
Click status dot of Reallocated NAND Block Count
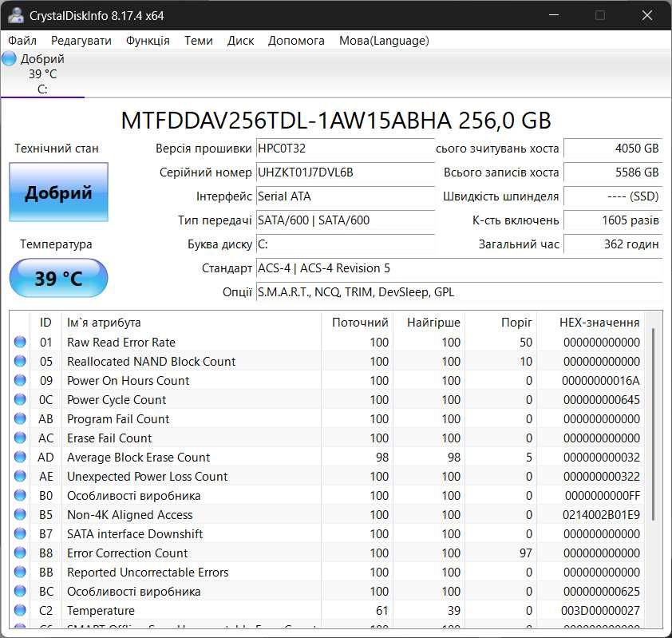[x=20, y=362]
